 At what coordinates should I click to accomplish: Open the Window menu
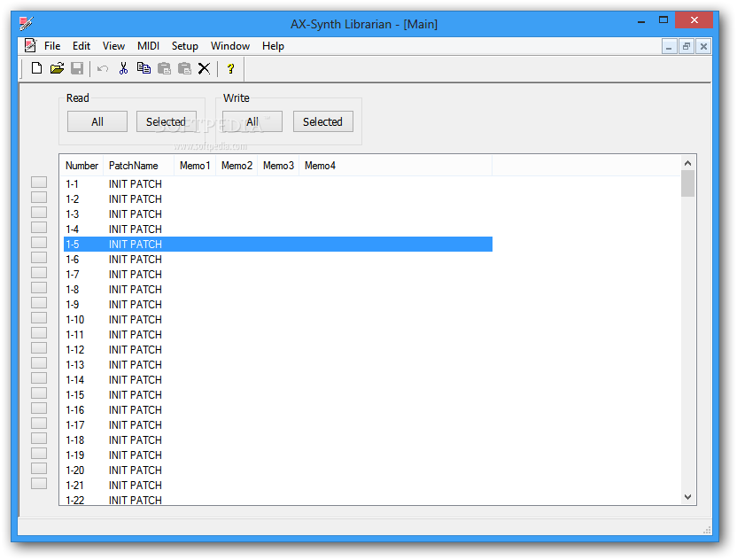230,46
